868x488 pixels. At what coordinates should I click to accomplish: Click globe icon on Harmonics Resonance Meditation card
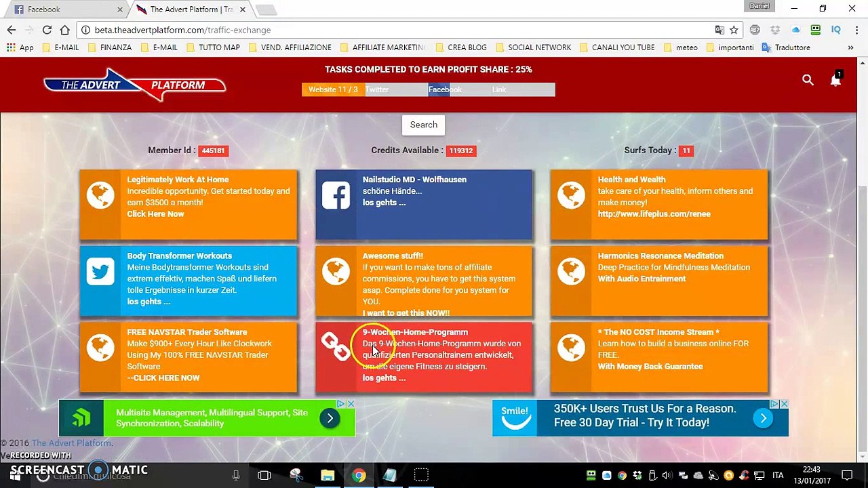point(571,272)
